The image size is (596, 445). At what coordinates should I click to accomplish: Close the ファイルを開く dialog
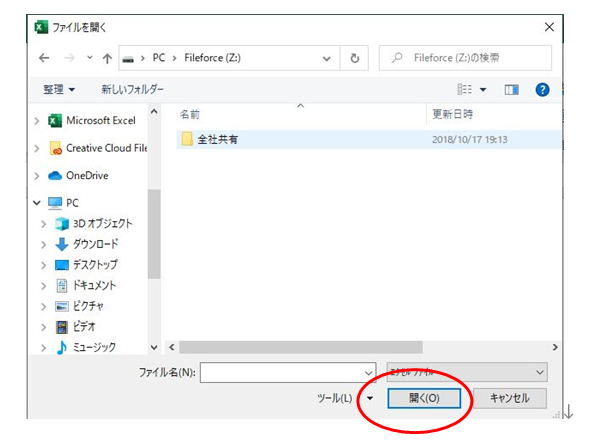[x=549, y=27]
